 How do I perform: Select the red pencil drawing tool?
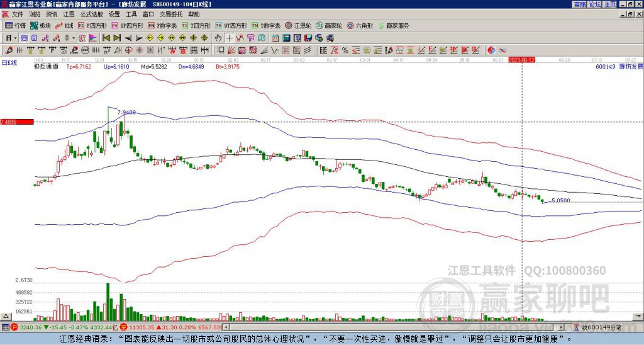coord(9,50)
